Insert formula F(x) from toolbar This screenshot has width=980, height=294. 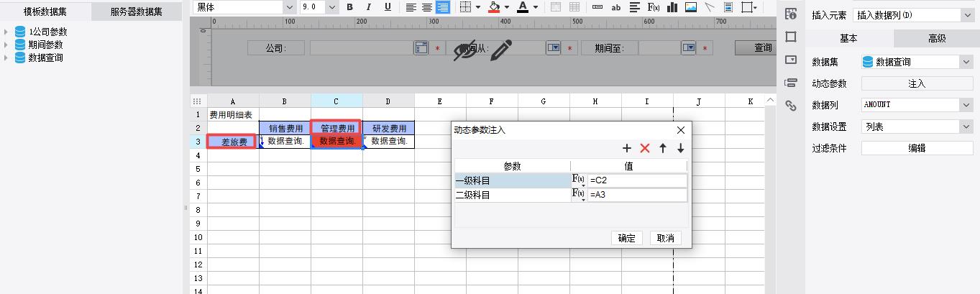click(654, 7)
